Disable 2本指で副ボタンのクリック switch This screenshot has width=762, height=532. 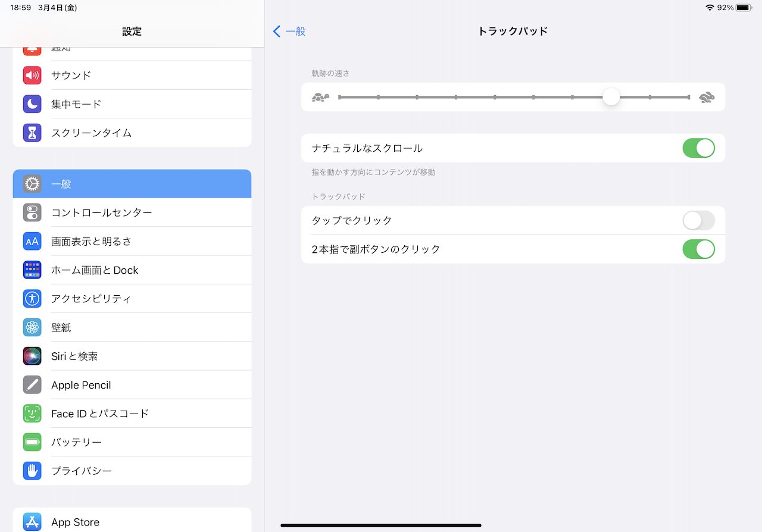[x=698, y=249]
